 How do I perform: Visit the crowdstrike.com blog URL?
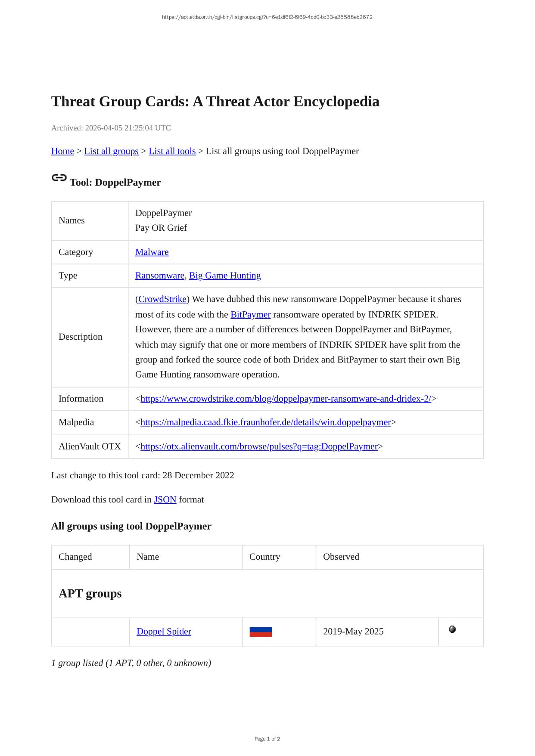(286, 399)
